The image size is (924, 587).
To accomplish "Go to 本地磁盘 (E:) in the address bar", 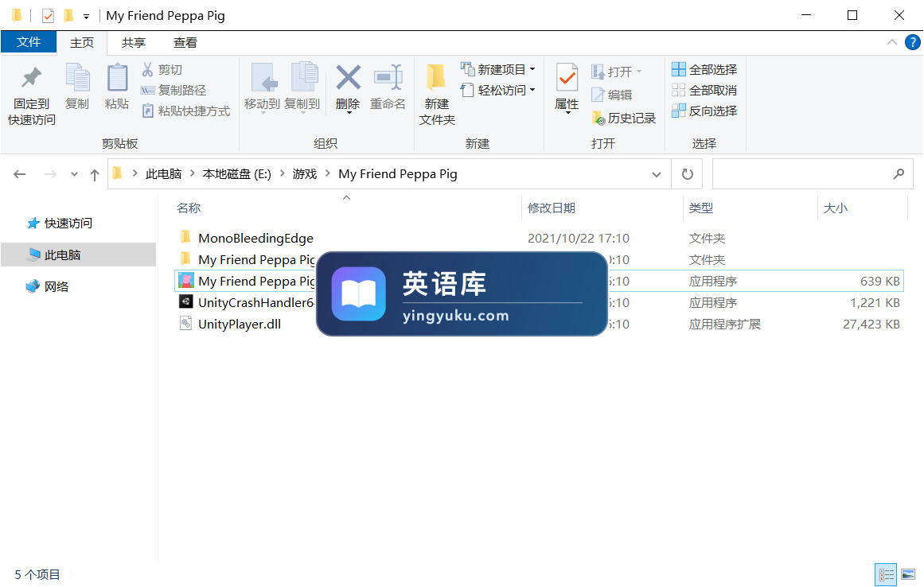I will pyautogui.click(x=237, y=173).
